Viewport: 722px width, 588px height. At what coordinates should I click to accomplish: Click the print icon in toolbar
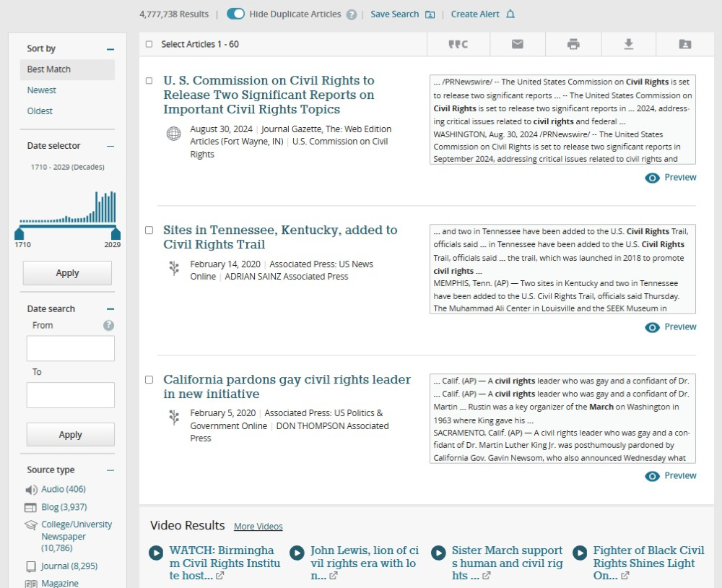573,44
